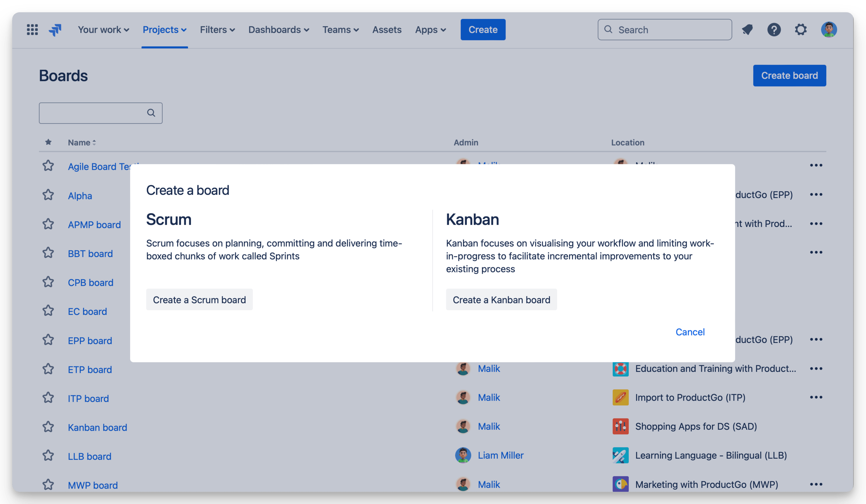Open the Dashboards dropdown

(279, 30)
